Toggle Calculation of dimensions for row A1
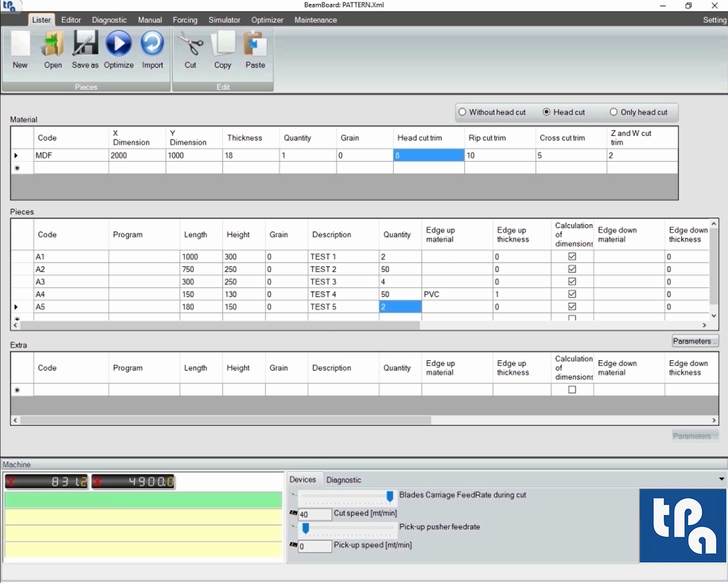Screen dimensions: 728x583 click(572, 256)
